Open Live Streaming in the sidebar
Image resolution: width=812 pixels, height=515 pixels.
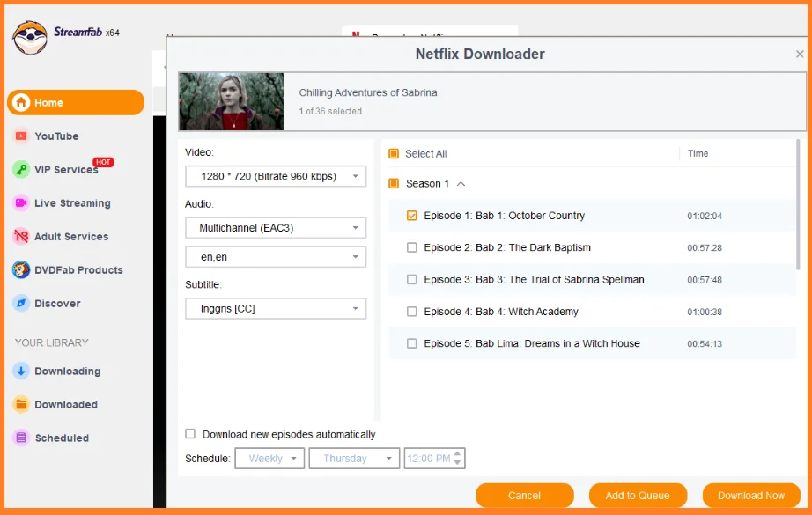[x=72, y=202]
